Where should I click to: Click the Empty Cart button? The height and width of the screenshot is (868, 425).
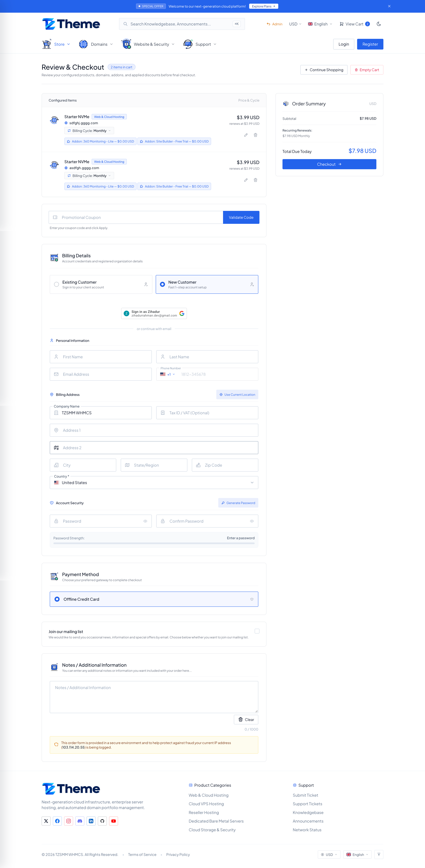pyautogui.click(x=367, y=70)
